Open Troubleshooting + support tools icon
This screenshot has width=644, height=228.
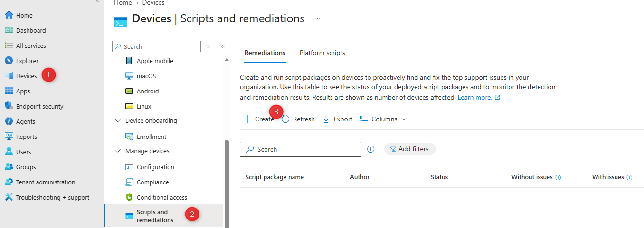(9, 197)
